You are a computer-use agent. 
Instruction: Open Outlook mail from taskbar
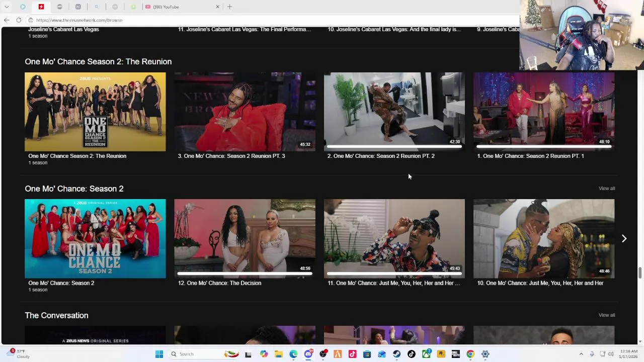382,354
